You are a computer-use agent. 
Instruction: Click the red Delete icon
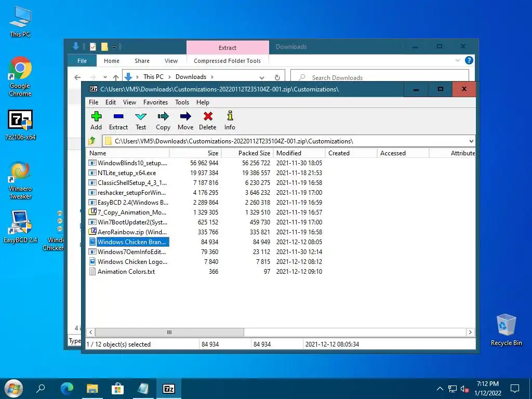(208, 121)
